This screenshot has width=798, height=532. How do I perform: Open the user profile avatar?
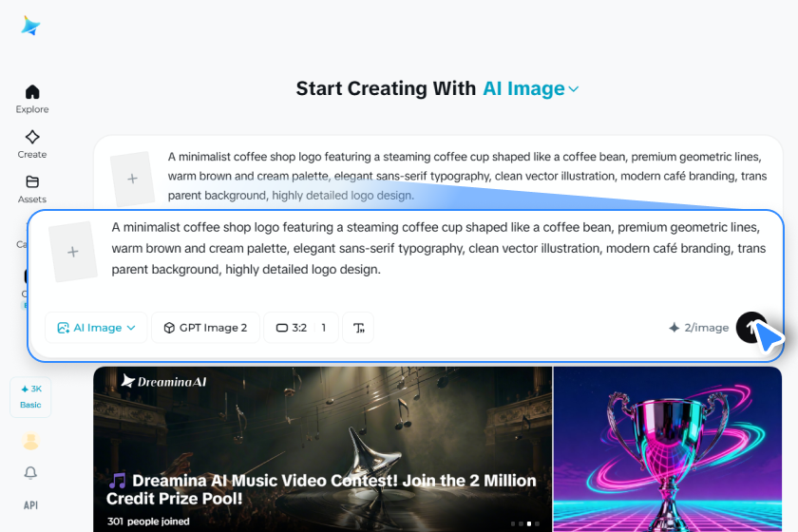point(31,442)
